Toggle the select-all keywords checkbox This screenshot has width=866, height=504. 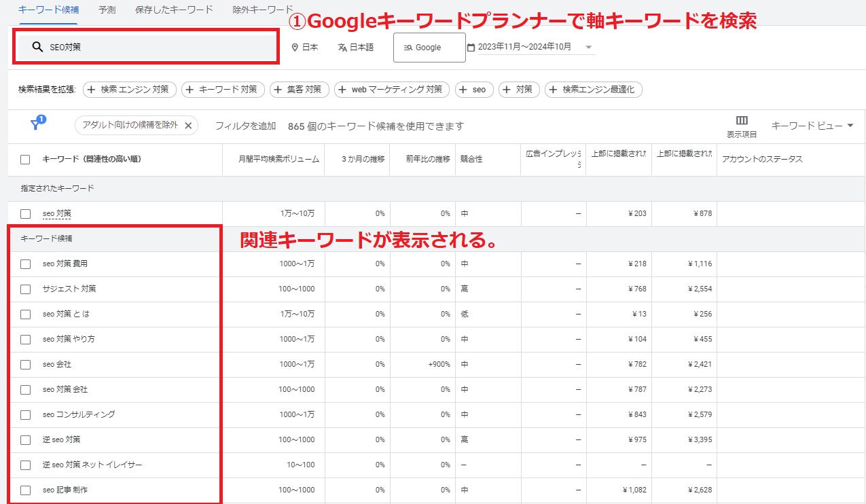click(25, 160)
